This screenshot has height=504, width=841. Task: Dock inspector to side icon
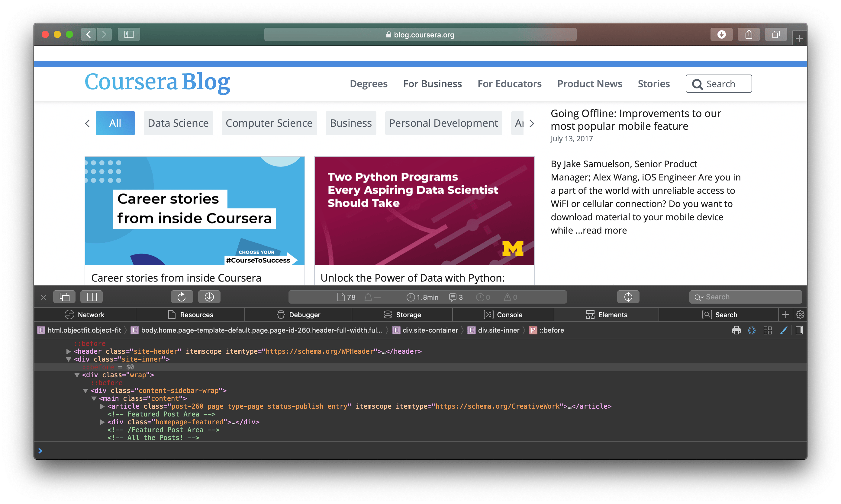tap(92, 297)
